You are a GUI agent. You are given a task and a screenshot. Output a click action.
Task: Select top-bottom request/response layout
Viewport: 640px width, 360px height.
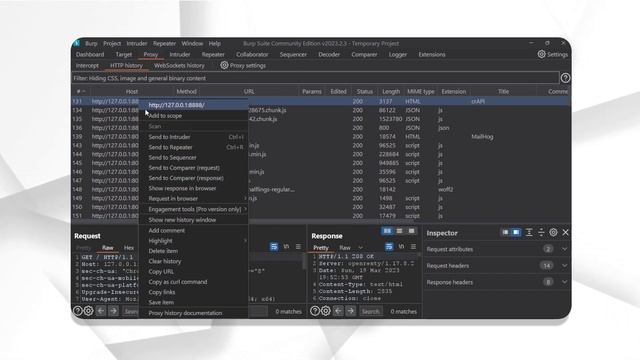[399, 231]
